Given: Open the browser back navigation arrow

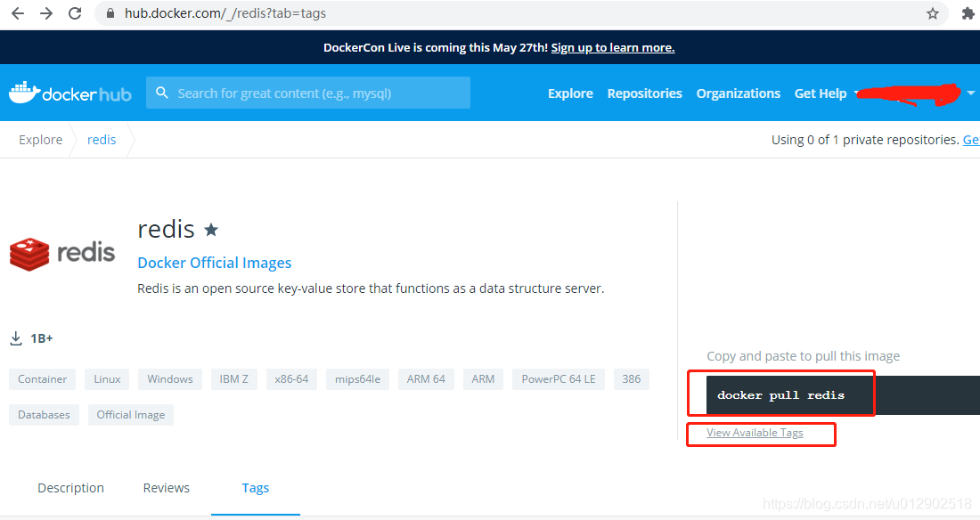Looking at the screenshot, I should (17, 13).
